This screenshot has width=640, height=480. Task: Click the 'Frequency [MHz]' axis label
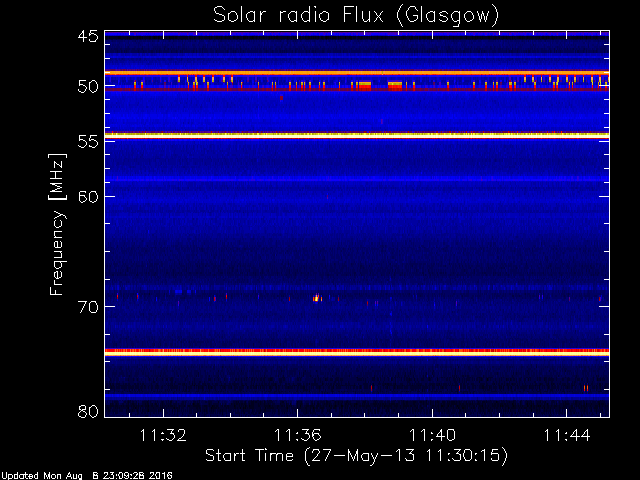coord(57,224)
